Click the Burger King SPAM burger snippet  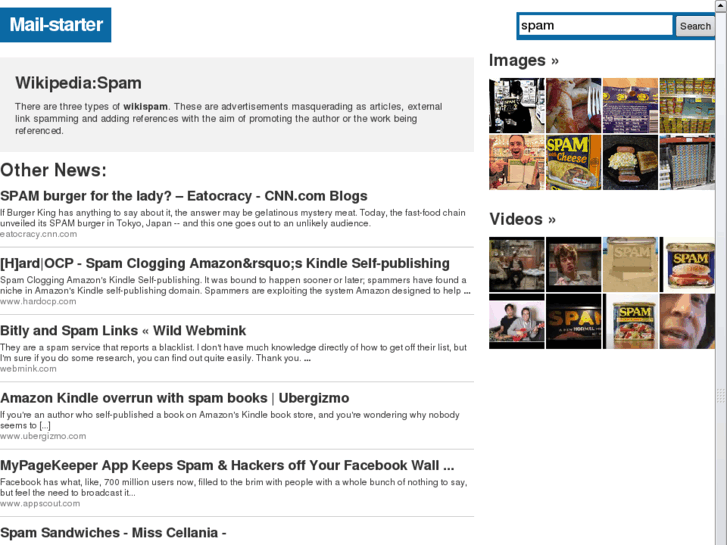coord(233,218)
